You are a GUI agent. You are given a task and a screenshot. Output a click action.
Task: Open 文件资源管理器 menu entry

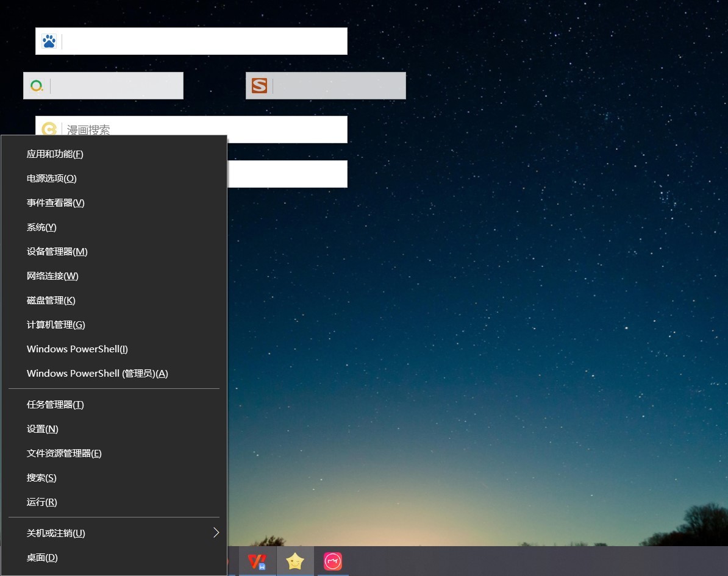coord(64,453)
